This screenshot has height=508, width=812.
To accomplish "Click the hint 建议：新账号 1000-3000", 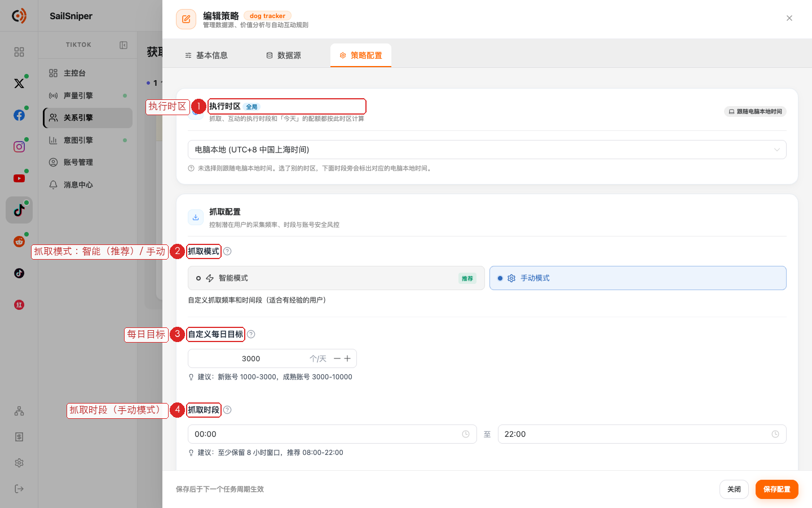I will click(x=275, y=377).
